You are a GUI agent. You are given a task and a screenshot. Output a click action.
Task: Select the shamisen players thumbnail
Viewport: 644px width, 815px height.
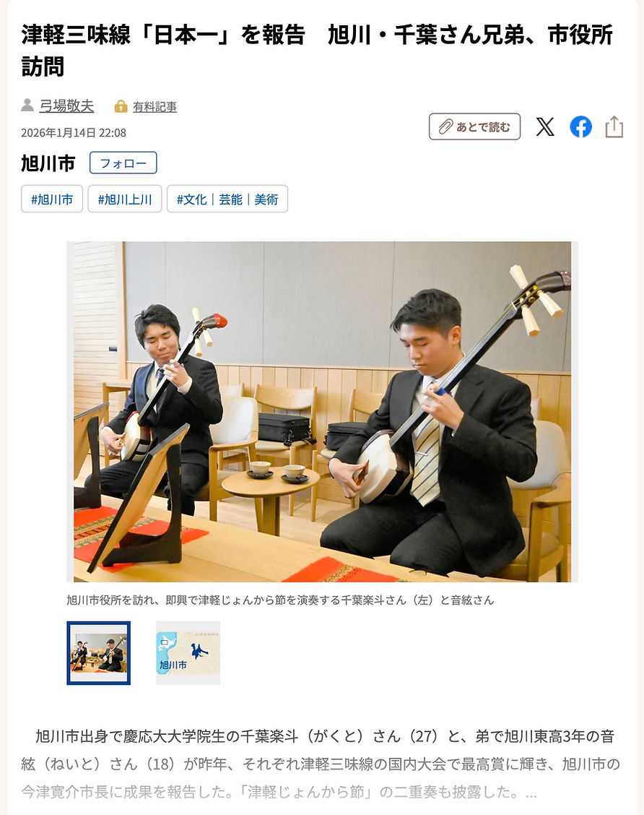(x=99, y=653)
